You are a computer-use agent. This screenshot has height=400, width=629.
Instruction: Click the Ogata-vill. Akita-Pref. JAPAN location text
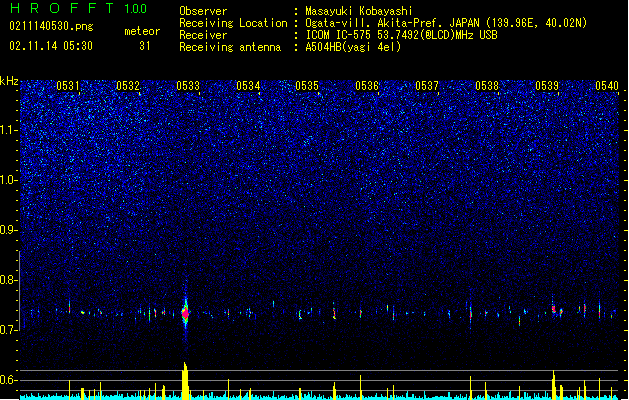(x=446, y=23)
